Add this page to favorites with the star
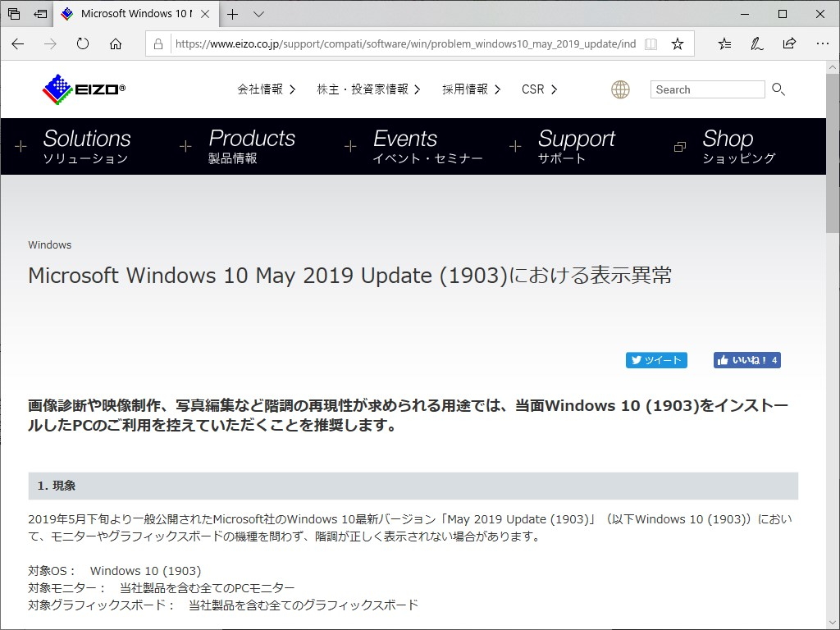 coord(678,43)
